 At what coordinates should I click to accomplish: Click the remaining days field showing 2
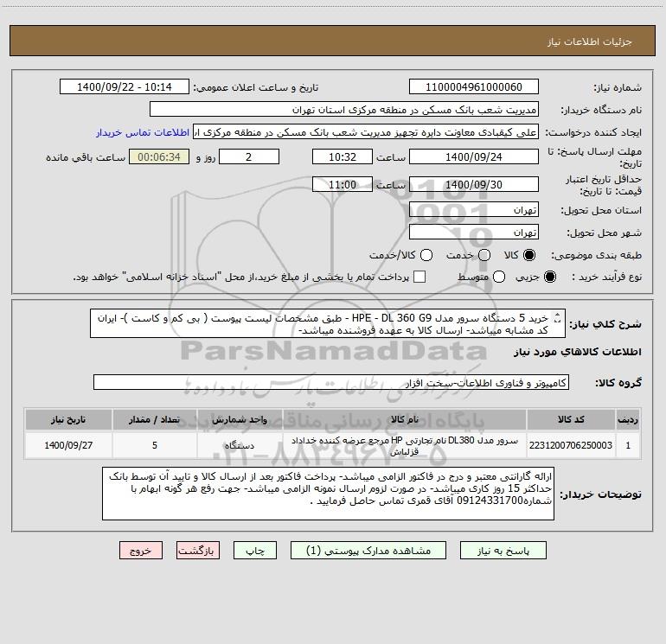pyautogui.click(x=249, y=156)
